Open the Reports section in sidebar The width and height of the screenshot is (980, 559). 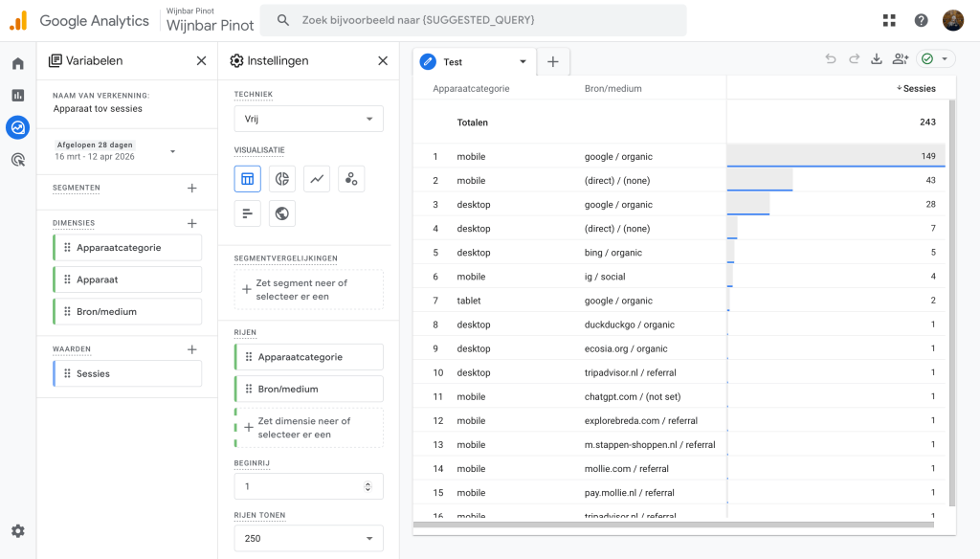pyautogui.click(x=18, y=95)
